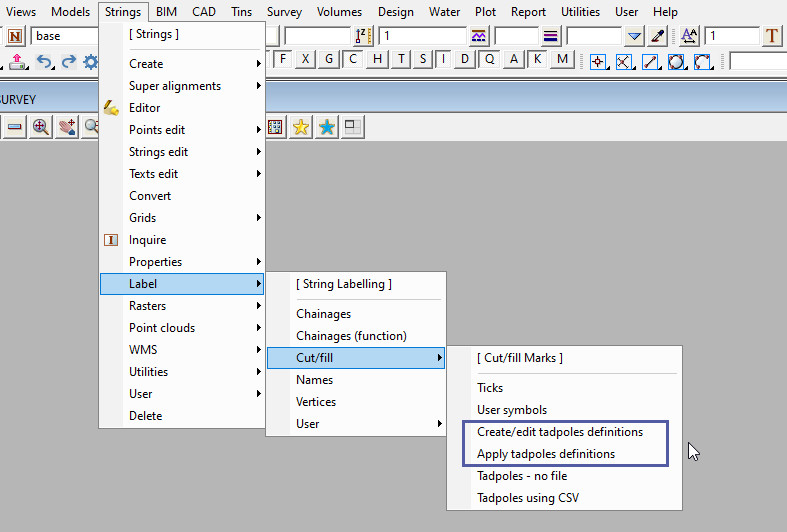Toggle the F snap button
Image resolution: width=787 pixels, height=532 pixels.
point(283,59)
